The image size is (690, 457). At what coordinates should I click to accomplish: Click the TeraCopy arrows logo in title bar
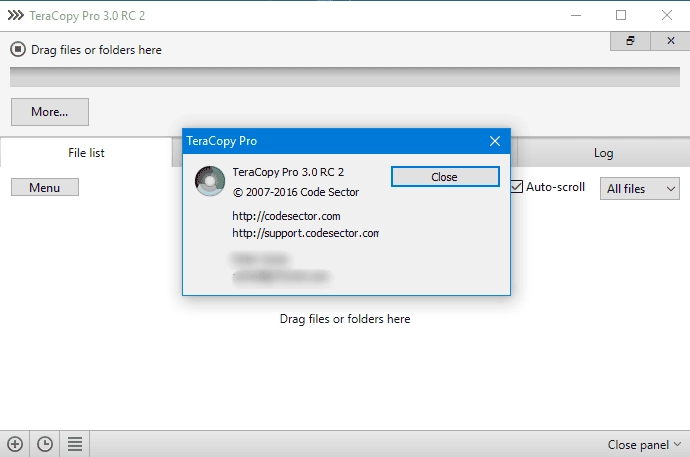click(16, 16)
